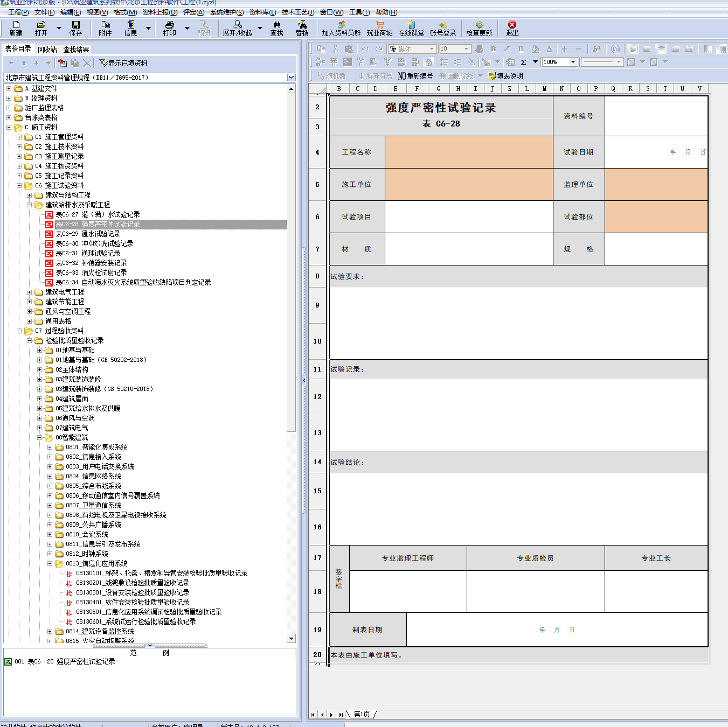Select the 第1页 sheet tab
The width and height of the screenshot is (728, 727).
coord(362,714)
